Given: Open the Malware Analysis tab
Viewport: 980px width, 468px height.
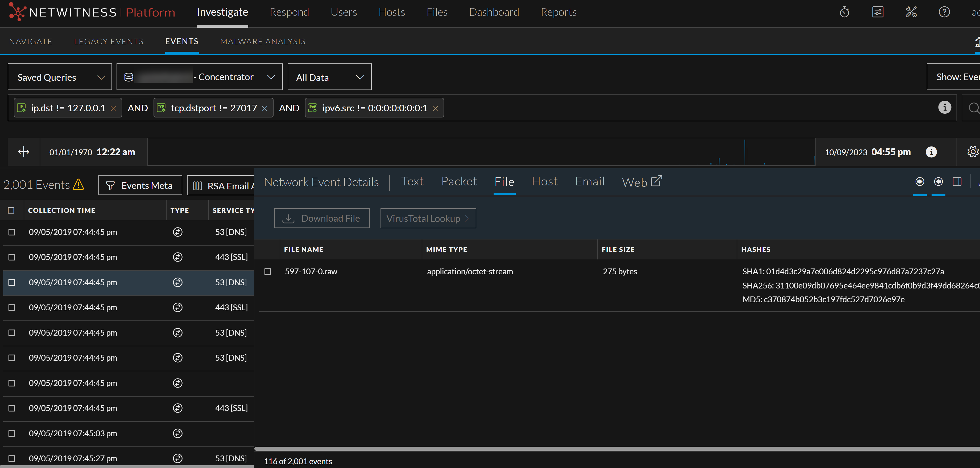Looking at the screenshot, I should point(263,42).
